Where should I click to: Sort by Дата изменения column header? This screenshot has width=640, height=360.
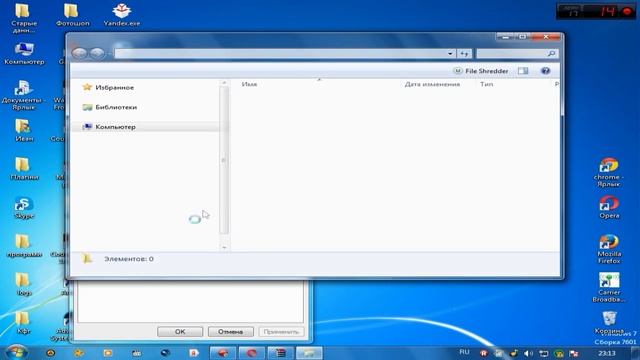432,84
